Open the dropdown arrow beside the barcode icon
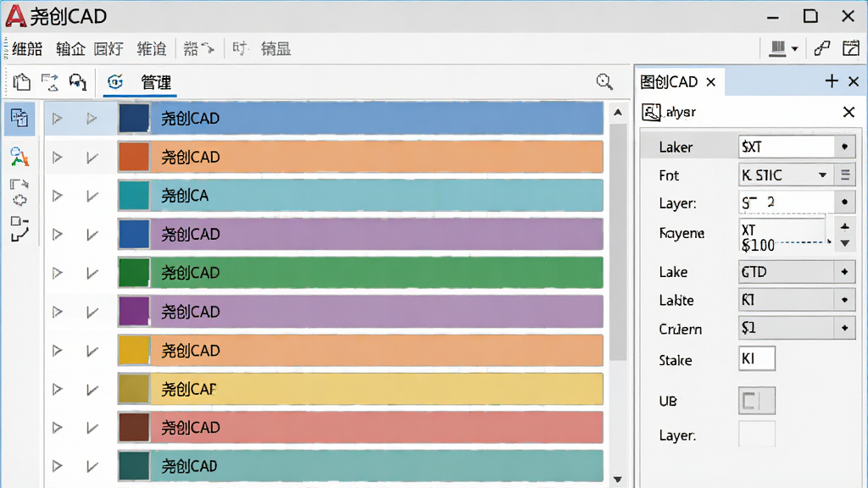This screenshot has width=868, height=488. pos(795,49)
